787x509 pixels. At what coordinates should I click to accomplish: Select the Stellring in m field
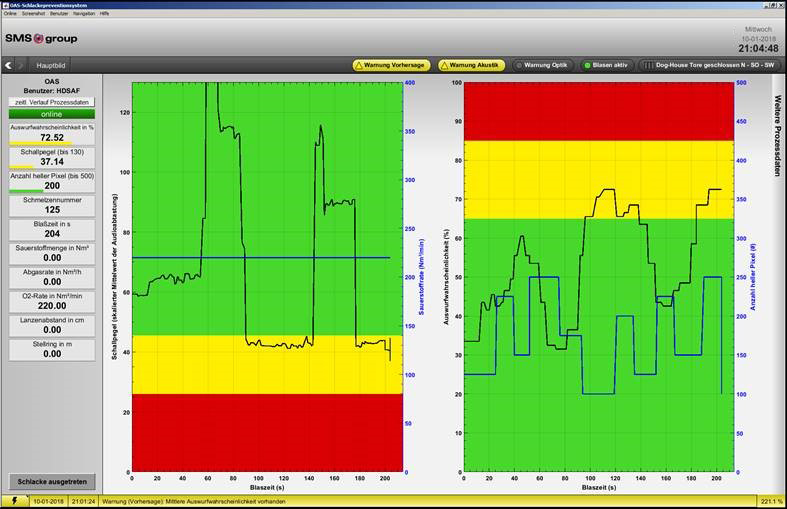coord(52,350)
